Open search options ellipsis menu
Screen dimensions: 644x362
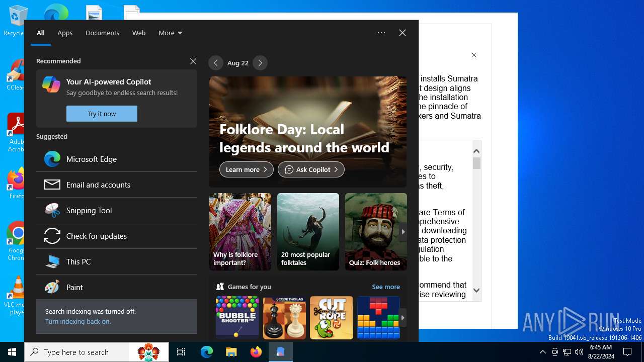point(381,33)
